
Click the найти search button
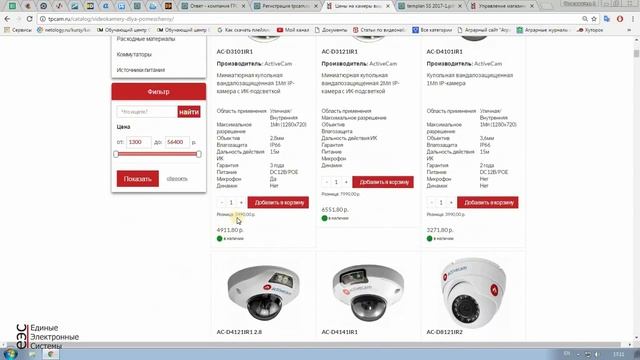coord(189,111)
